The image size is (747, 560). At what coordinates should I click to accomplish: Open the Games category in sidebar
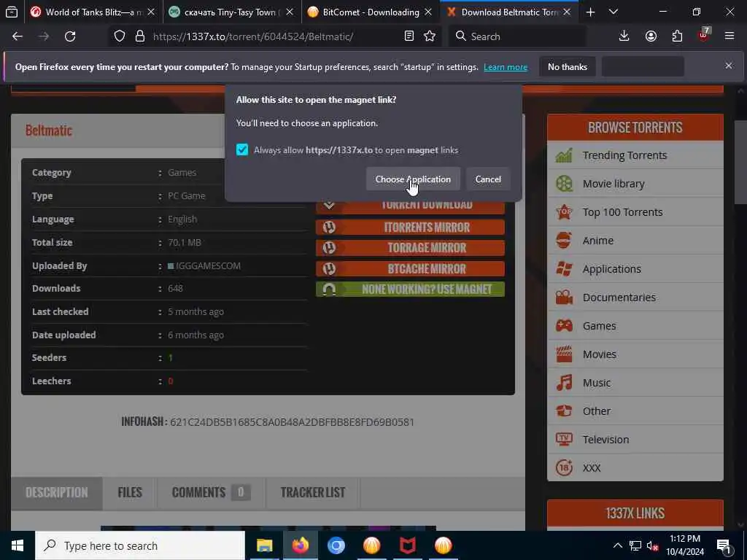[635, 326]
